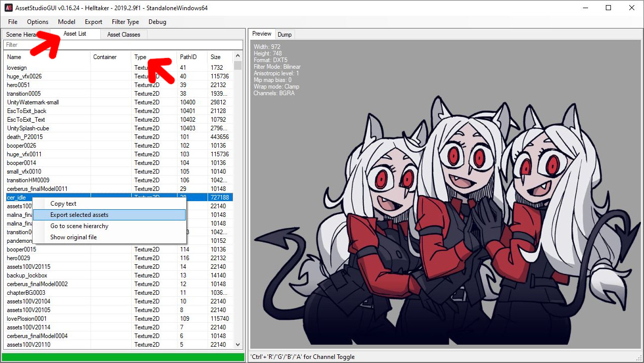Image resolution: width=644 pixels, height=363 pixels.
Task: Click the asset list scrollbar up arrow
Action: click(x=238, y=56)
